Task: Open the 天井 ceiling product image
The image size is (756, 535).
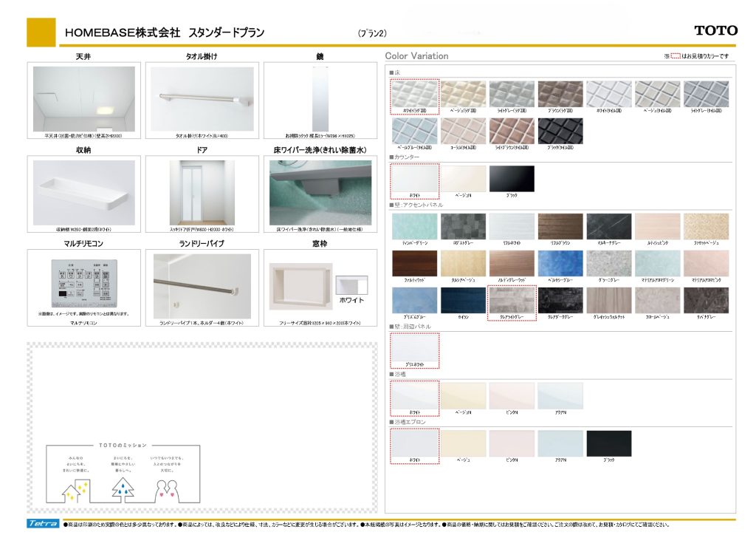Action: tap(83, 98)
